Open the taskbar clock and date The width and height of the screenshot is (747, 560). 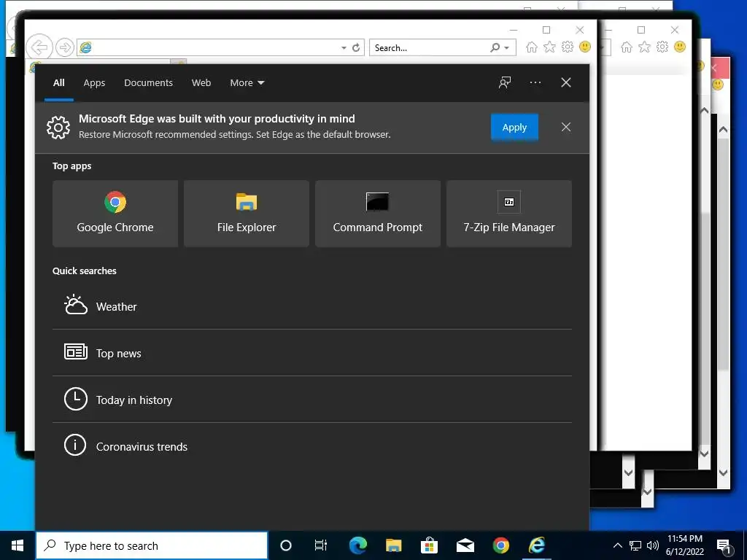(x=684, y=545)
